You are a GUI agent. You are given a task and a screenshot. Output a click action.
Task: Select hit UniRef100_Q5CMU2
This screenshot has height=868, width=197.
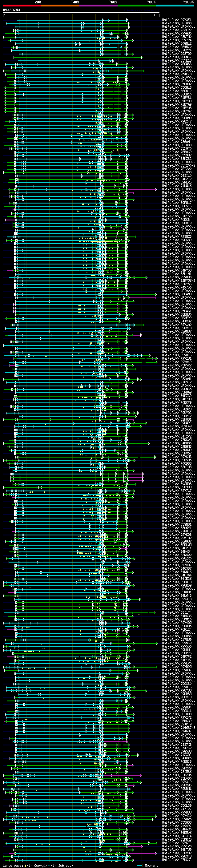[177, 84]
